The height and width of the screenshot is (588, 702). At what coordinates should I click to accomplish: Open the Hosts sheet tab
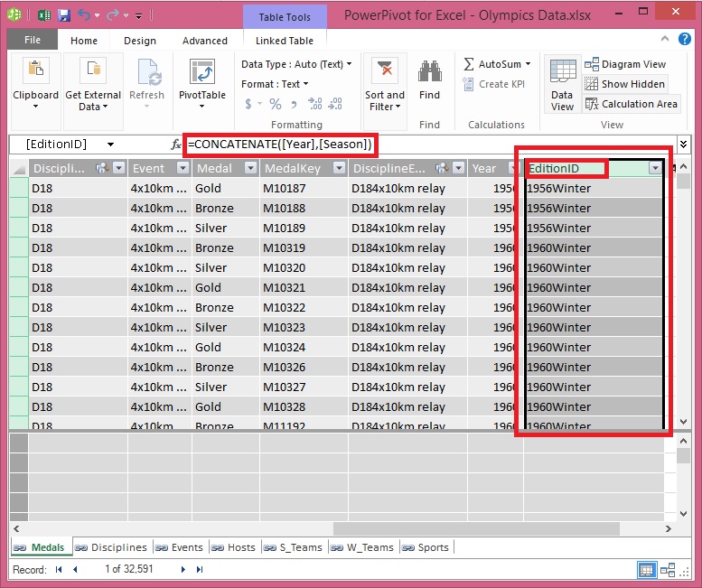click(233, 547)
